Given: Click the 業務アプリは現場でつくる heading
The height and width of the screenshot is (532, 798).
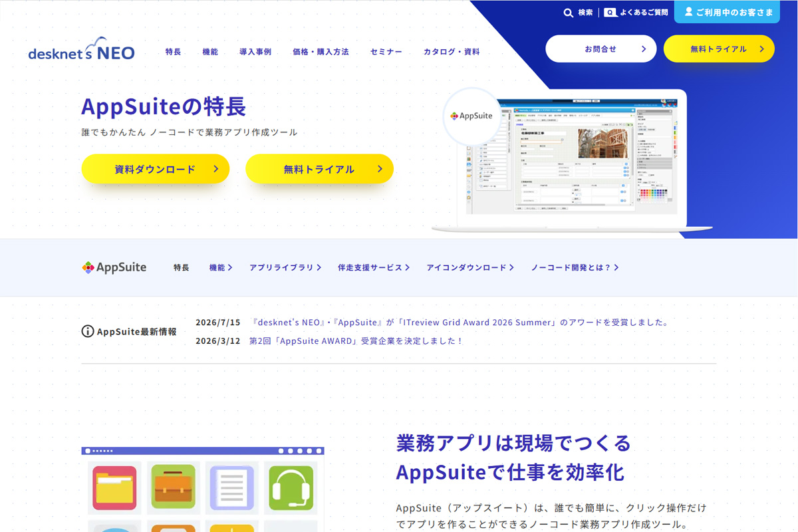Looking at the screenshot, I should [513, 442].
